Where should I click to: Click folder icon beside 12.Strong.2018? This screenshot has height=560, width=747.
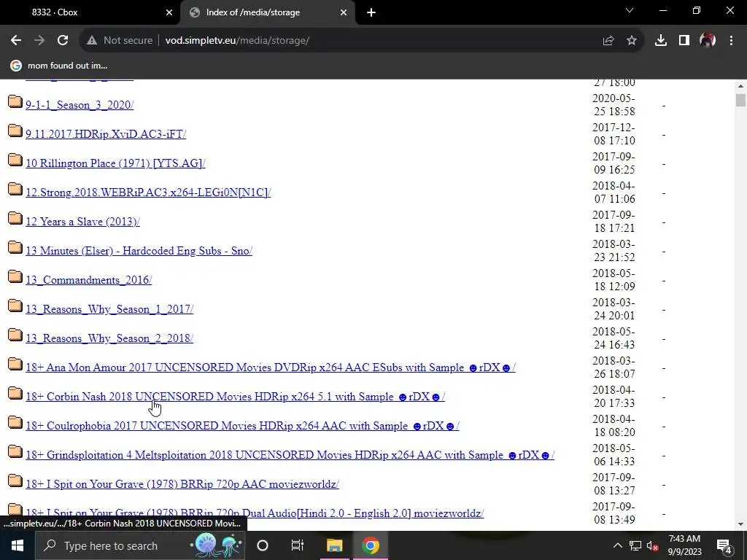[15, 189]
